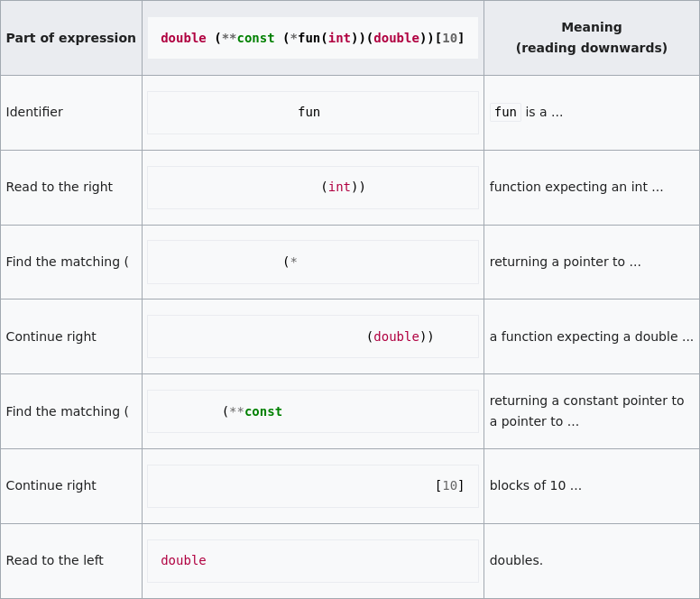Viewport: 700px width, 599px height.
Task: Click "a function expecting a double ..." text
Action: (591, 336)
